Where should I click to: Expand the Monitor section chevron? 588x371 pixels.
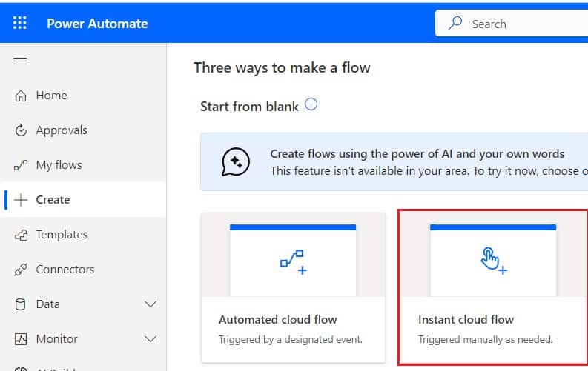click(x=151, y=339)
